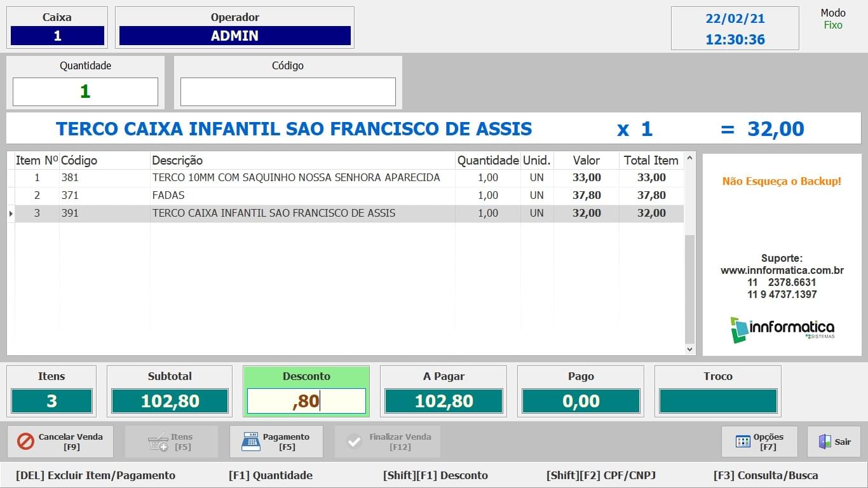This screenshot has width=868, height=488.
Task: Open www.innformatica.com.br support link
Action: pyautogui.click(x=782, y=270)
